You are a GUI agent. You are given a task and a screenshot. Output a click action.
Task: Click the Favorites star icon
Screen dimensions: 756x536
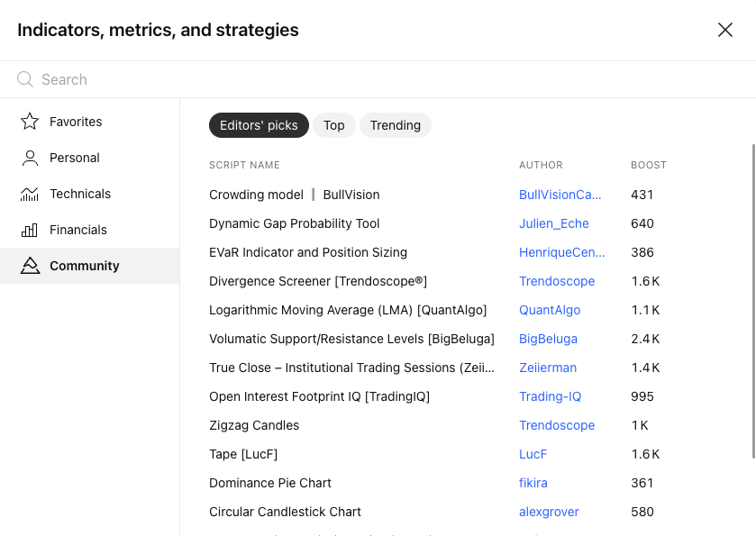pos(30,122)
